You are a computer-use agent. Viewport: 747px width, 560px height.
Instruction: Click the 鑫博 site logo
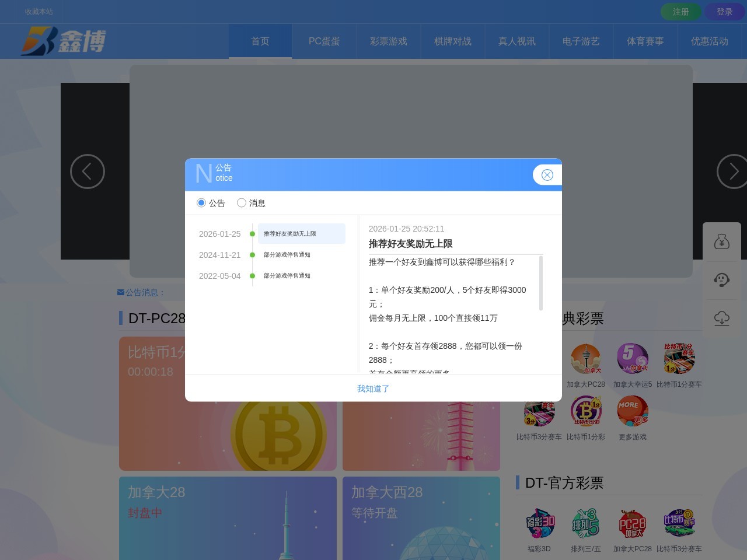pos(63,41)
